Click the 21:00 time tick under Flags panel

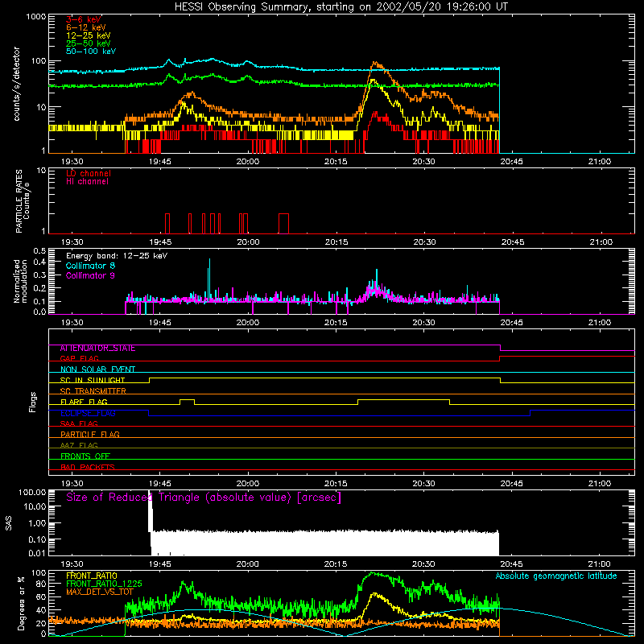[x=600, y=484]
